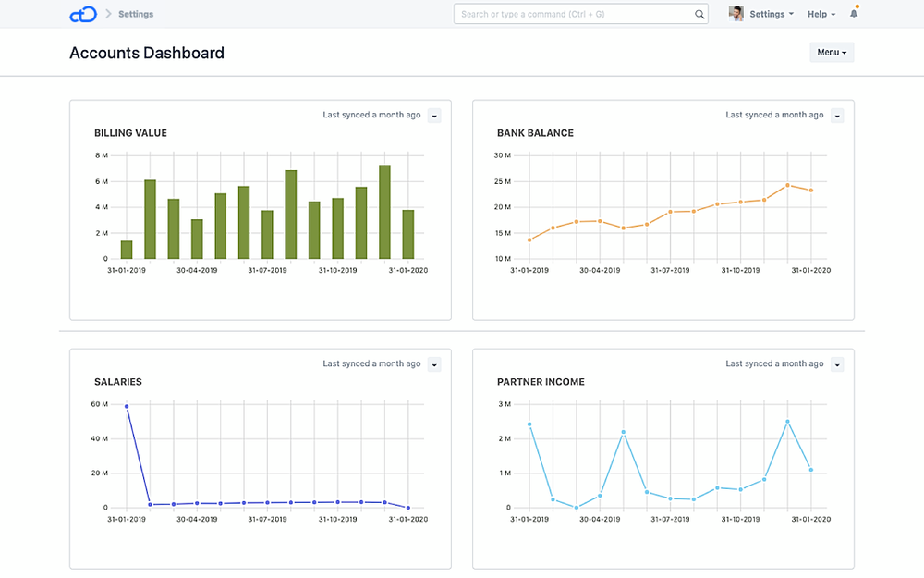This screenshot has width=924, height=578.
Task: Click Salaries 'Last synced a month ago' text
Action: click(371, 363)
